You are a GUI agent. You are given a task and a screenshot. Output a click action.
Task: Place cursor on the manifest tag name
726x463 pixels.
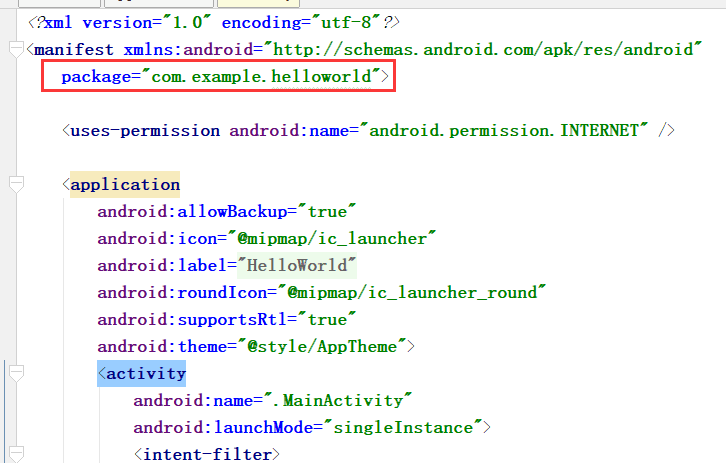coord(74,50)
